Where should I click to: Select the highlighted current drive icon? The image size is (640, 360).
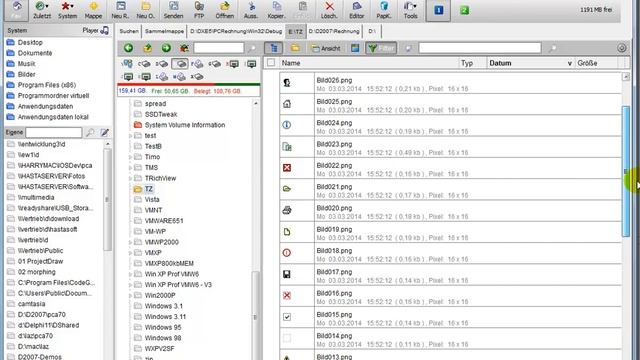(180, 64)
